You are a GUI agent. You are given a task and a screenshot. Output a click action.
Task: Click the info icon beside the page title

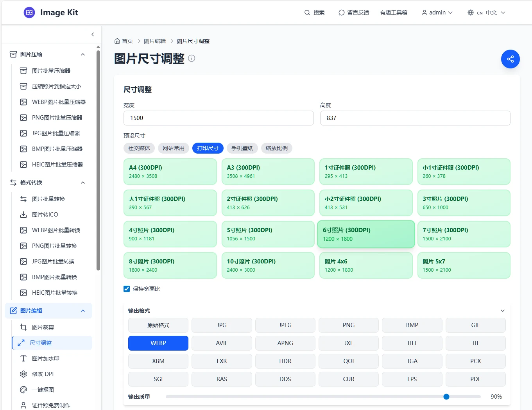tap(192, 58)
